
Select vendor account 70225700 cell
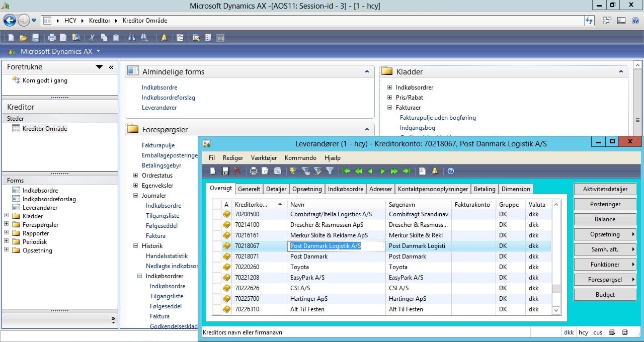point(259,299)
